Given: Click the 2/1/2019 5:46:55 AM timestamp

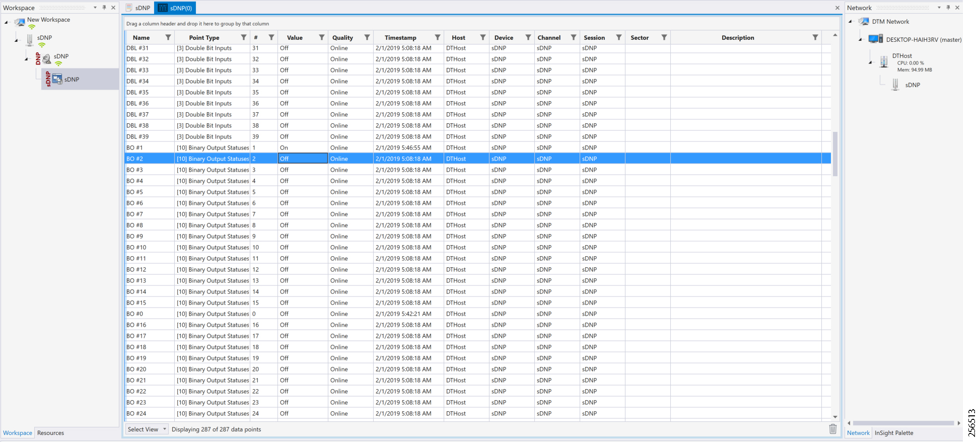Looking at the screenshot, I should point(403,148).
